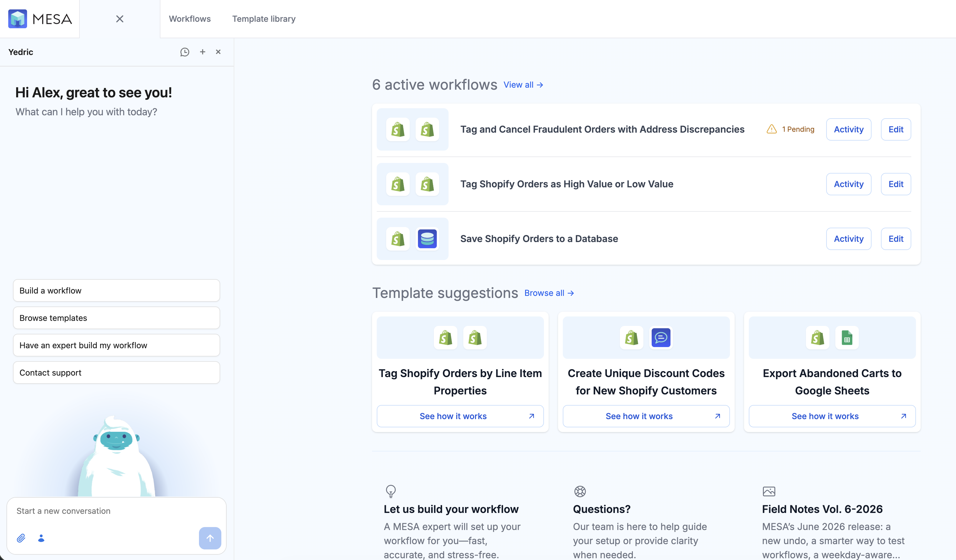Click Tag Shopify Orders by Line Item Properties title
The image size is (956, 560).
pos(460,382)
